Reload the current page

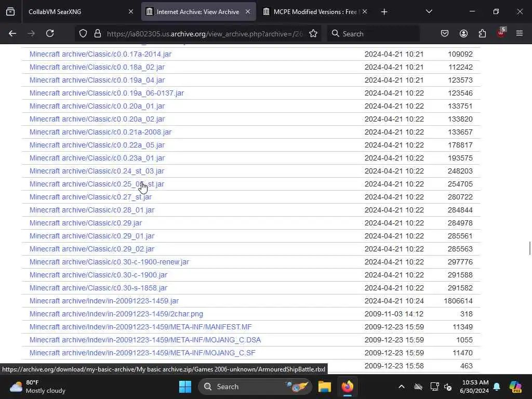coord(50,34)
